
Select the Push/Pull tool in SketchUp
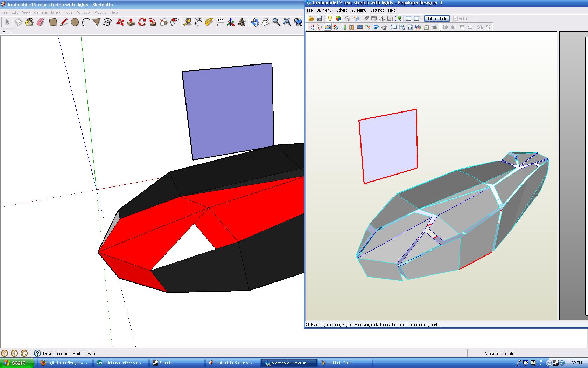click(131, 22)
